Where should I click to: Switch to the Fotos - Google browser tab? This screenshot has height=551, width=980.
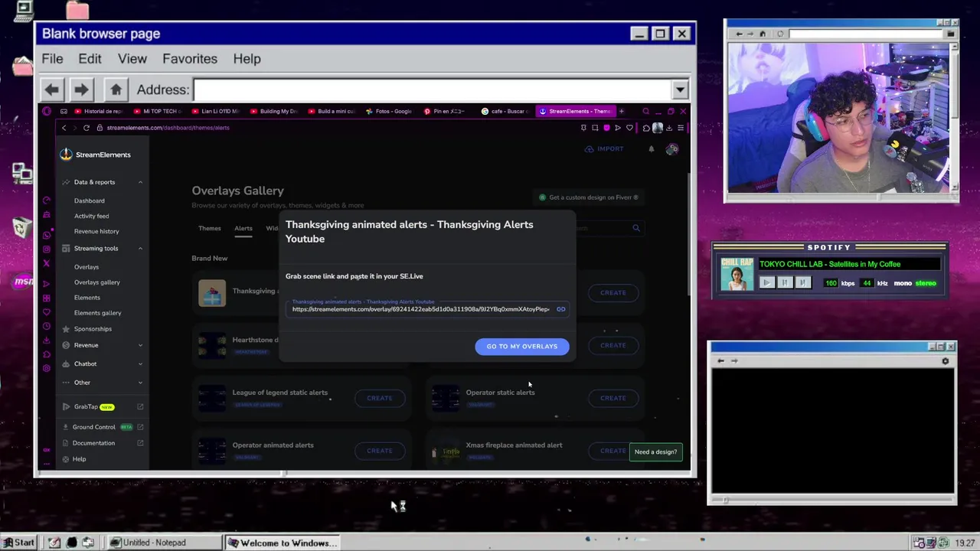tap(389, 111)
